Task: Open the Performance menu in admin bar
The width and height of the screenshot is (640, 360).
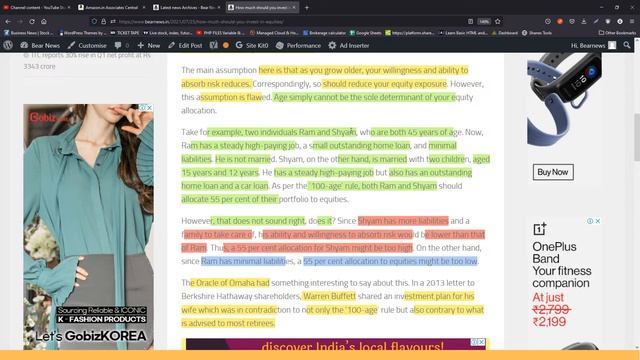Action: [298, 45]
